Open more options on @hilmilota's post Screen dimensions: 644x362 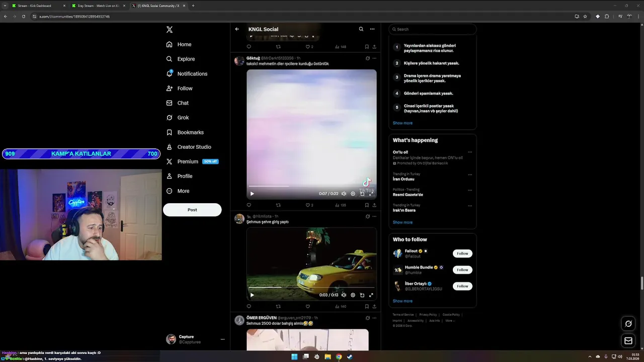[374, 216]
